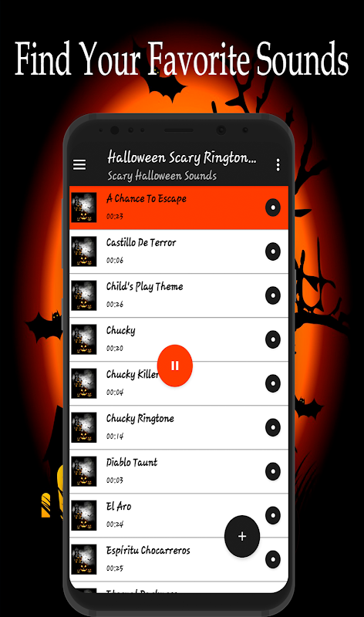364x617 pixels.
Task: Tap the disc icon beside Chucky Ringtone
Action: [x=273, y=428]
